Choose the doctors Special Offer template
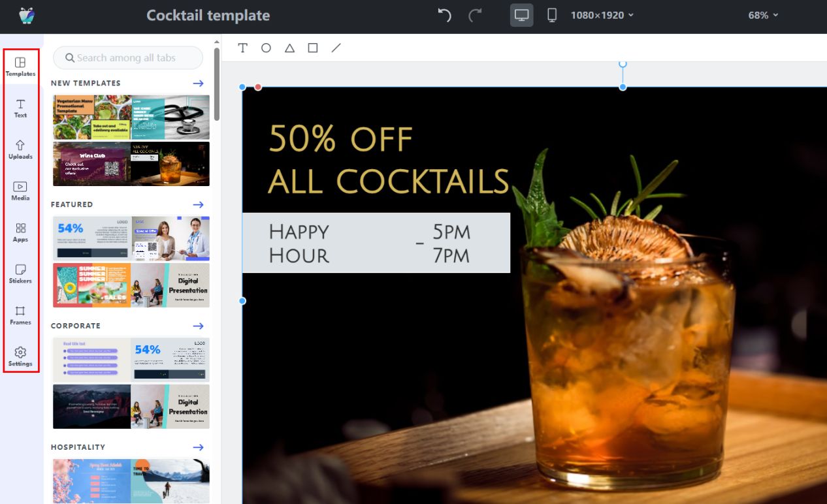The image size is (827, 504). click(170, 238)
